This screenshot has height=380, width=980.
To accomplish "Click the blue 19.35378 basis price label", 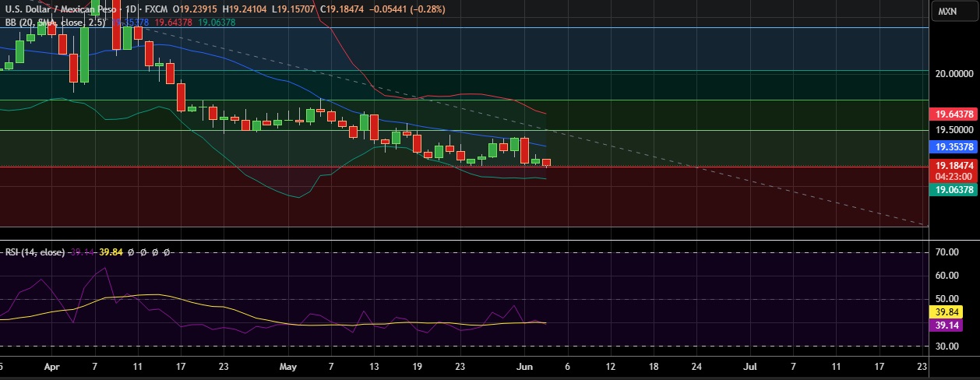I will click(x=954, y=146).
